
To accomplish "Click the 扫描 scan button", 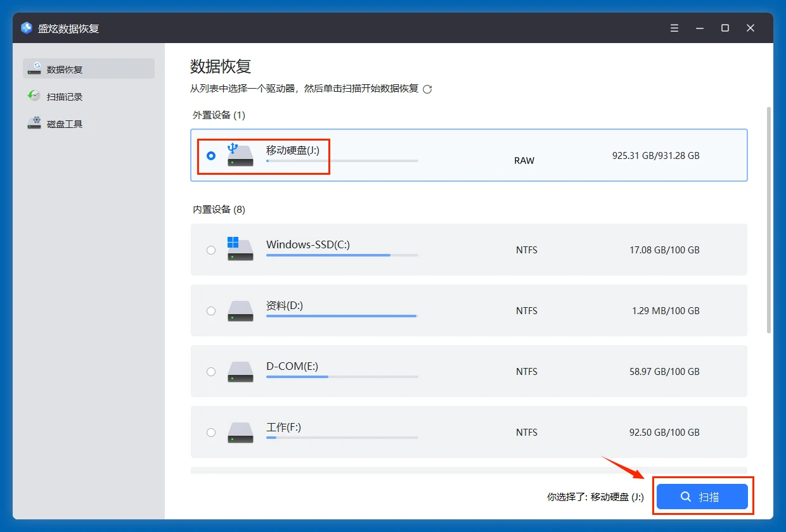I will pos(702,497).
